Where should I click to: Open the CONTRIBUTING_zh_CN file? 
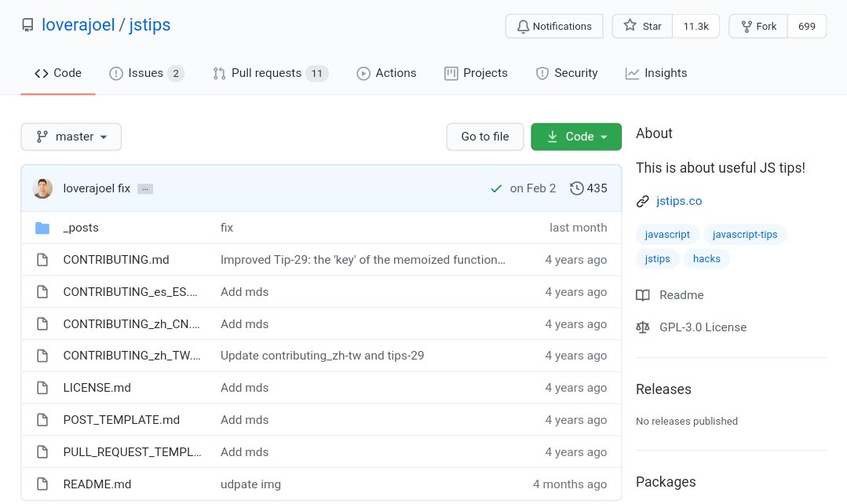131,324
